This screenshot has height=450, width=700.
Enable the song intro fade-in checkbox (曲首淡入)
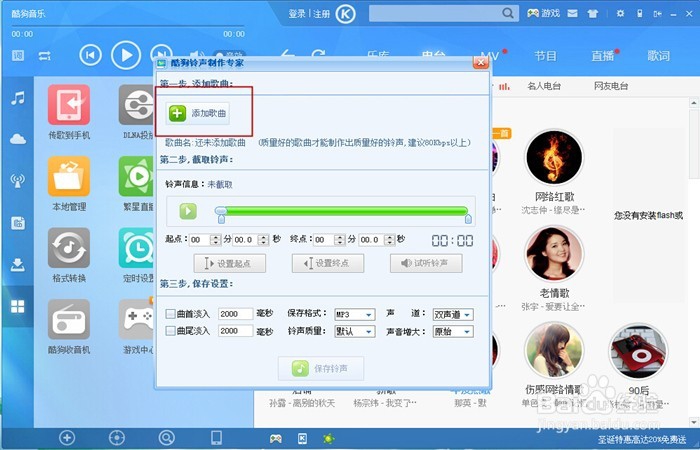170,314
